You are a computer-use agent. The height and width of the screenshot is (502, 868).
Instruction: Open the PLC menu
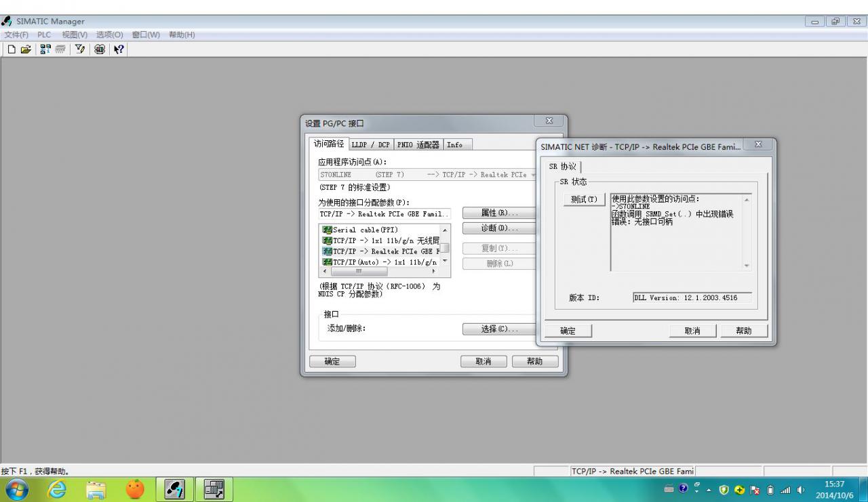(x=44, y=35)
